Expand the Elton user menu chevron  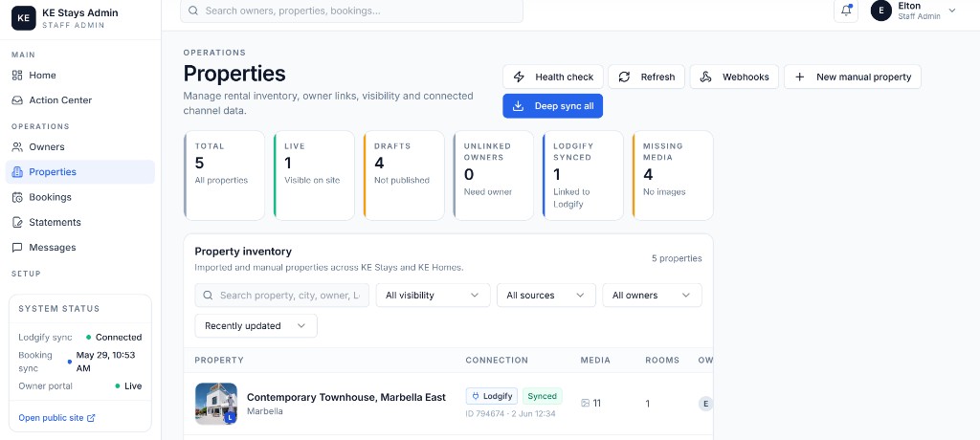952,11
